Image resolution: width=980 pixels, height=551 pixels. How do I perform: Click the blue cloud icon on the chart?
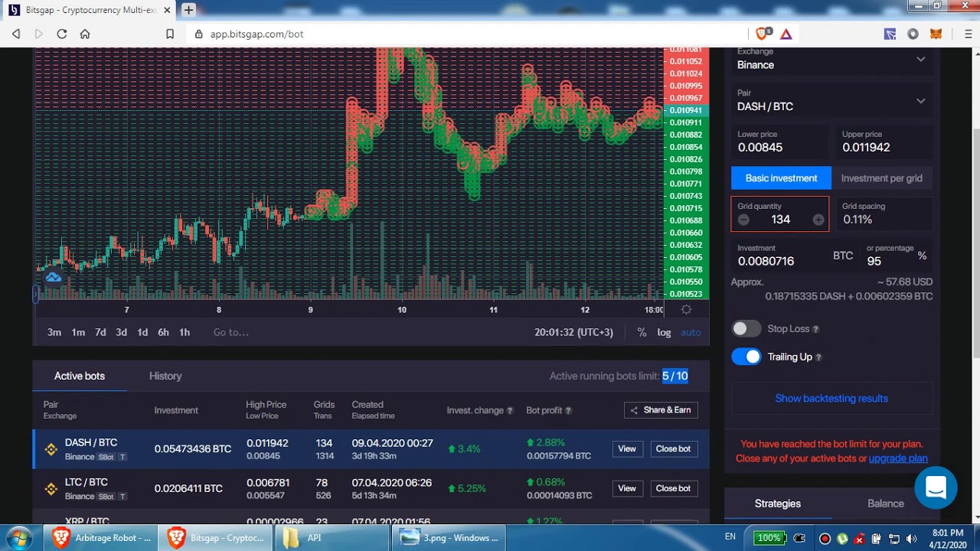(53, 277)
